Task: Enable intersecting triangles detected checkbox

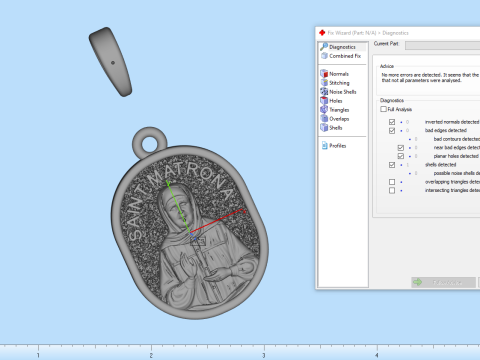Action: point(392,190)
